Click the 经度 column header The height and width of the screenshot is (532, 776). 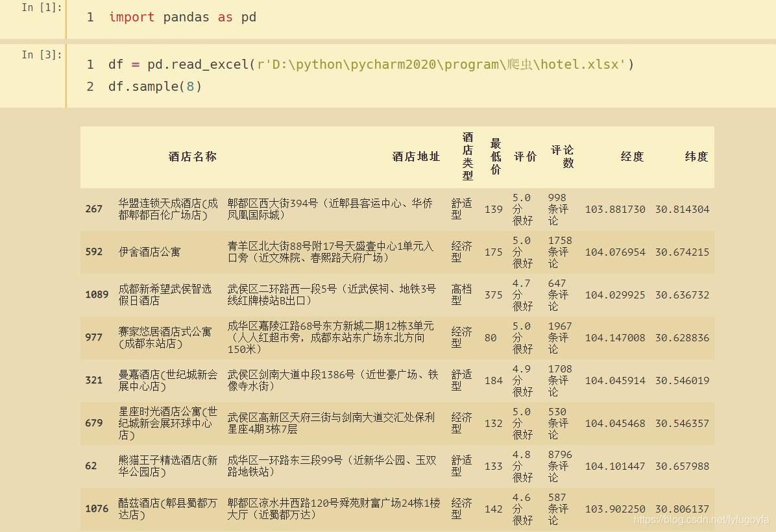pos(632,157)
